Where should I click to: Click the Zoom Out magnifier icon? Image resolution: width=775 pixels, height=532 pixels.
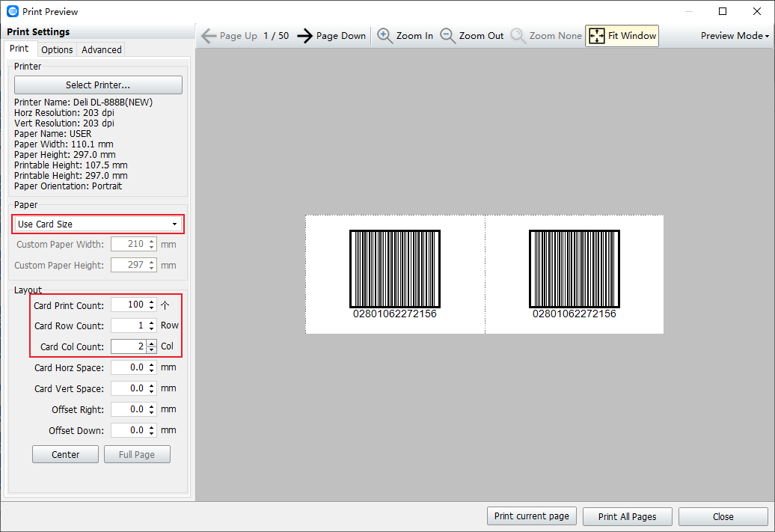click(x=448, y=36)
